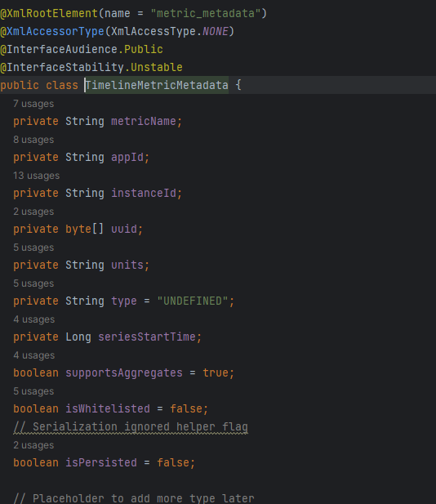The image size is (436, 504).
Task: Click the "metric_metadata" string literal
Action: 205,14
